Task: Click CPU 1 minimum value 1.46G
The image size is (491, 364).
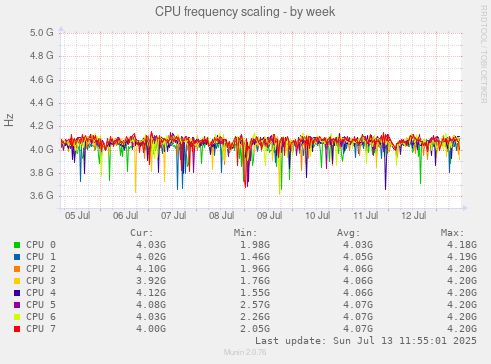Action: (255, 257)
